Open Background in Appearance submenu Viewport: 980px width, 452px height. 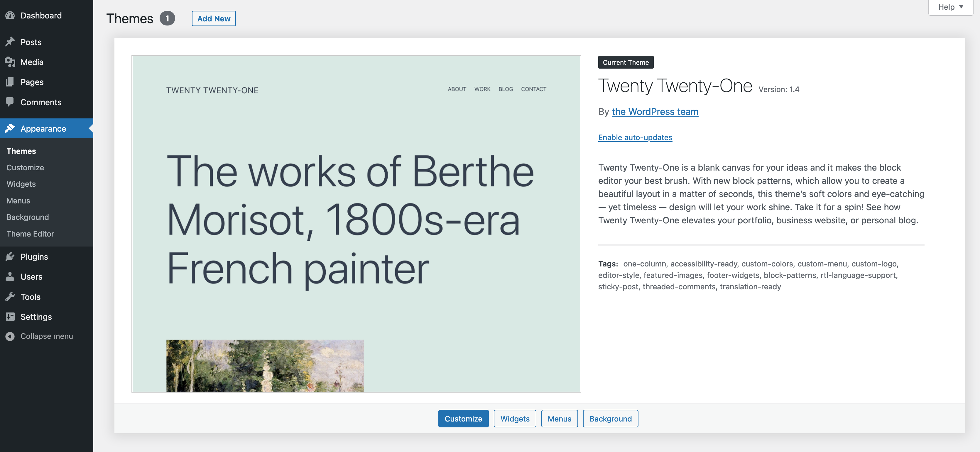tap(28, 217)
